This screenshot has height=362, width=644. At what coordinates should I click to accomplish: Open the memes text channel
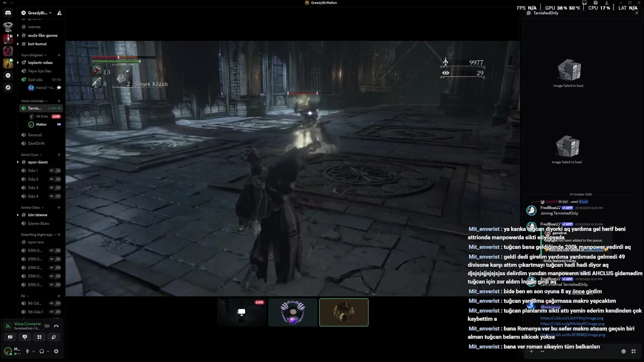[40, 27]
